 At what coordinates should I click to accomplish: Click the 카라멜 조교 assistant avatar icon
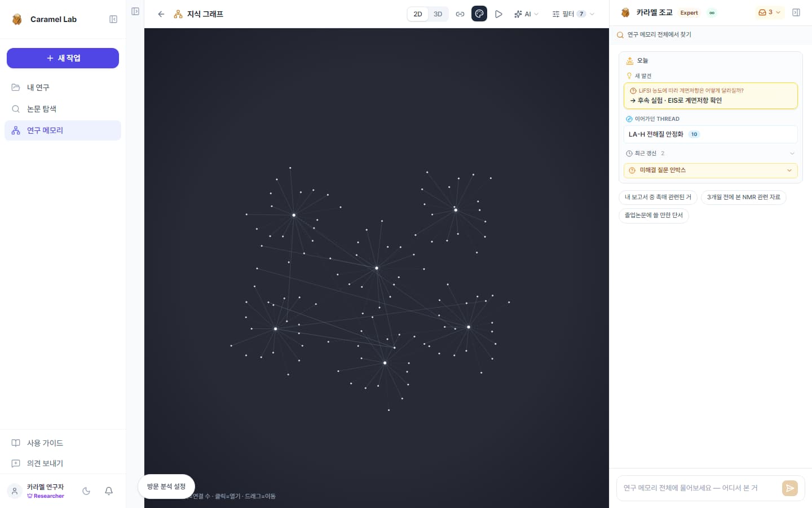coord(625,12)
